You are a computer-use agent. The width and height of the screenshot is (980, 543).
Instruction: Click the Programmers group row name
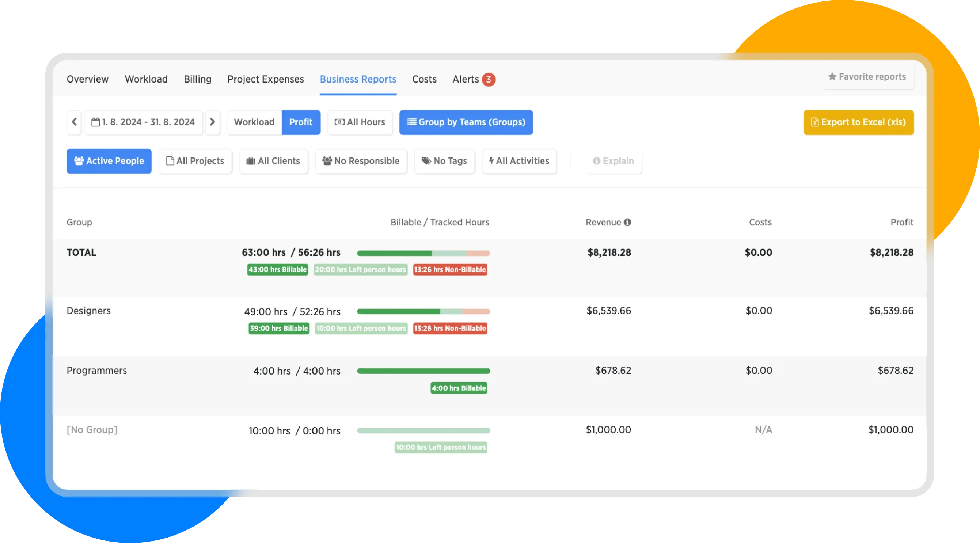(x=96, y=371)
